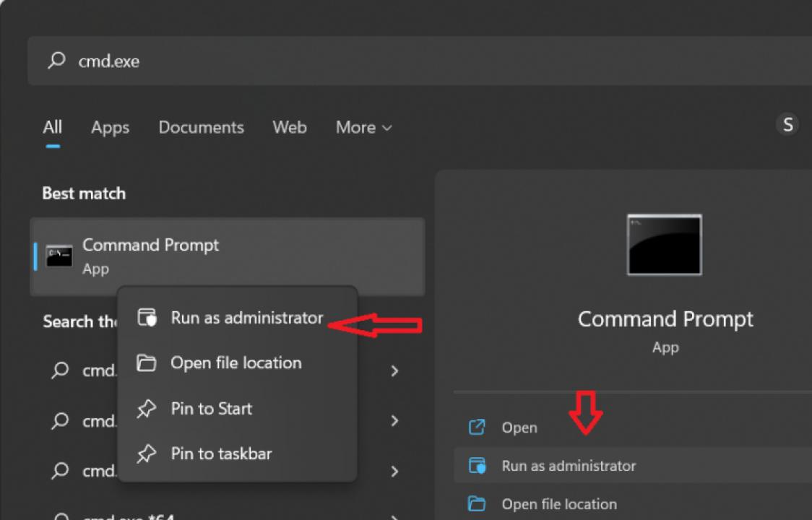Open the S user account avatar
This screenshot has height=520, width=812.
(x=787, y=125)
